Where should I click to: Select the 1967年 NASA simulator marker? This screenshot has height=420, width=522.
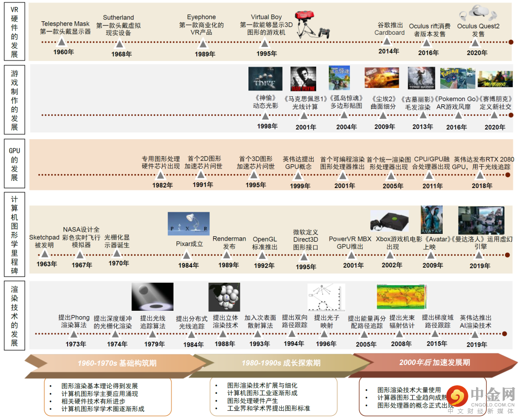(80, 255)
